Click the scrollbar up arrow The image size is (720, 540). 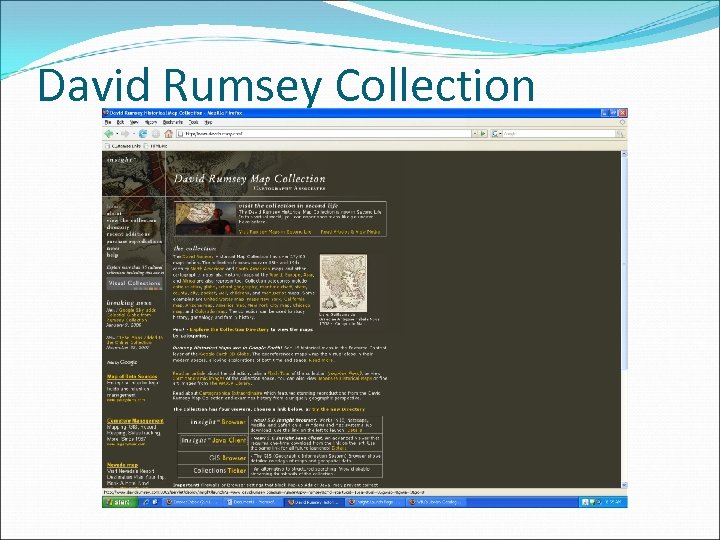tap(624, 154)
